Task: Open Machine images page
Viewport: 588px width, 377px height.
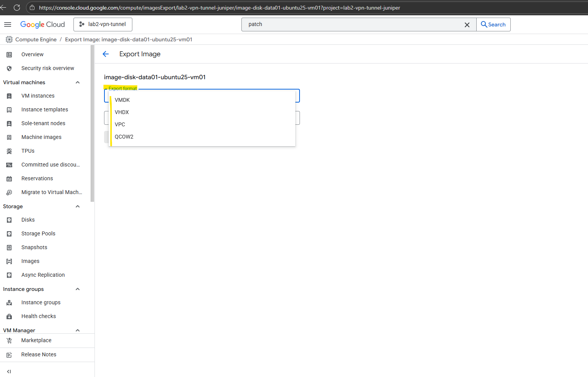Action: pyautogui.click(x=41, y=137)
